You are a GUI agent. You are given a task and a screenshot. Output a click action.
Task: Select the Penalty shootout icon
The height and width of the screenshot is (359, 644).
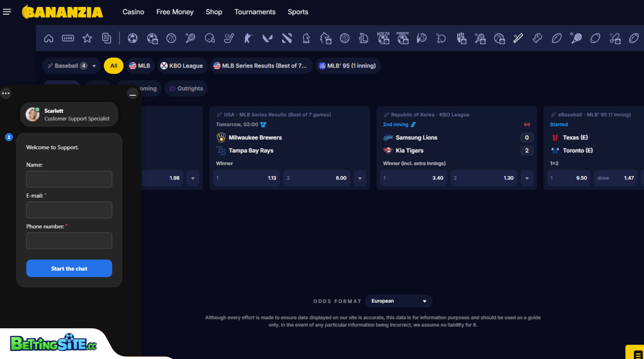(x=402, y=38)
